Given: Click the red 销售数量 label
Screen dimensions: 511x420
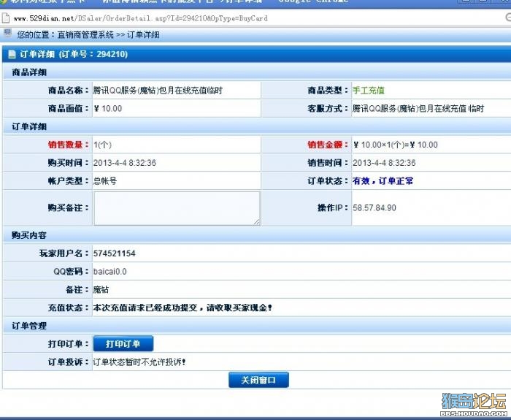Looking at the screenshot, I should click(x=68, y=145).
